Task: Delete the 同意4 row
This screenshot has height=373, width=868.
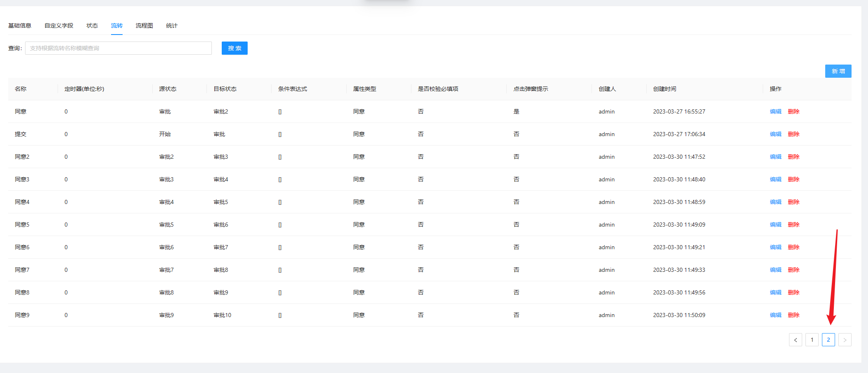Action: click(x=794, y=202)
